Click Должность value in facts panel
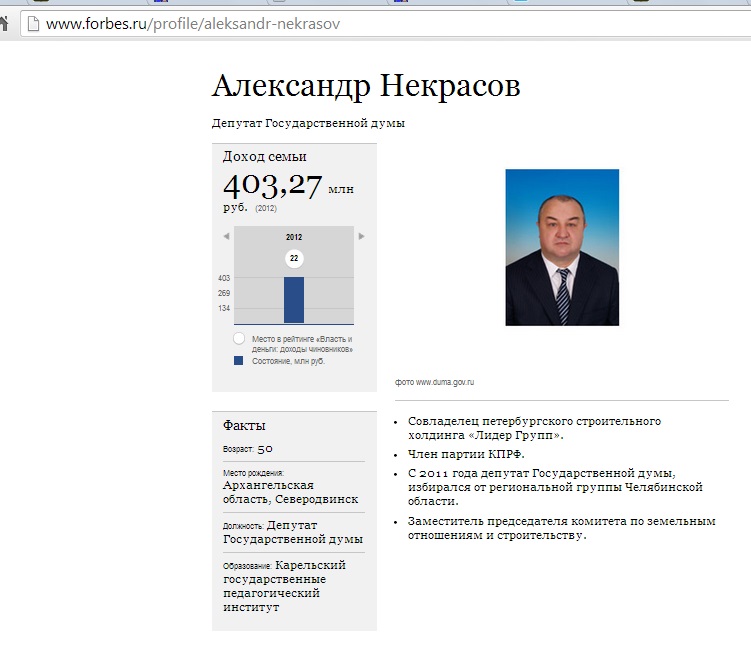751x669 pixels. [x=293, y=532]
